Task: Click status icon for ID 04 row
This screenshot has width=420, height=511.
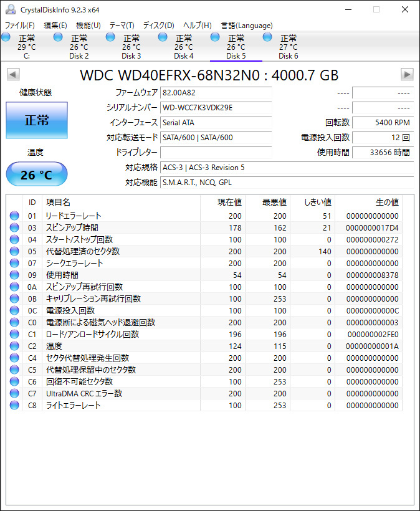Action: (x=14, y=239)
